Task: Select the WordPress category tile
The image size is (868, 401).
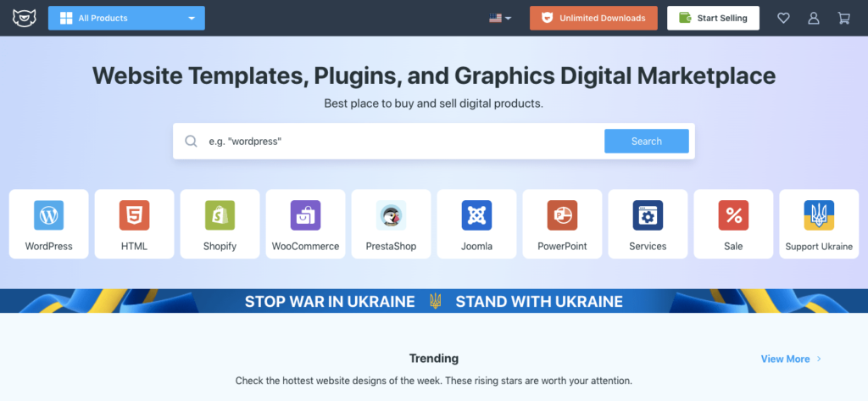Action: pyautogui.click(x=48, y=224)
